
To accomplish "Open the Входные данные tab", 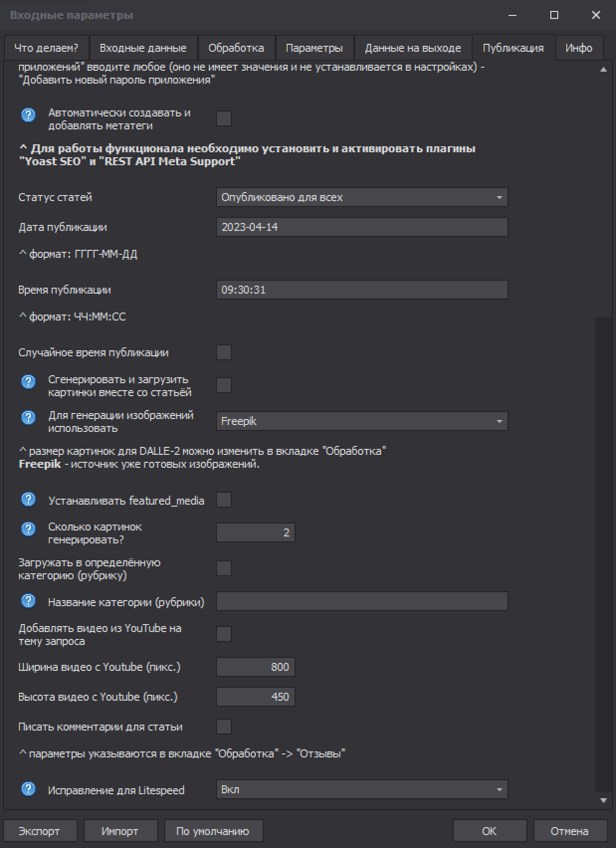I will tap(143, 48).
